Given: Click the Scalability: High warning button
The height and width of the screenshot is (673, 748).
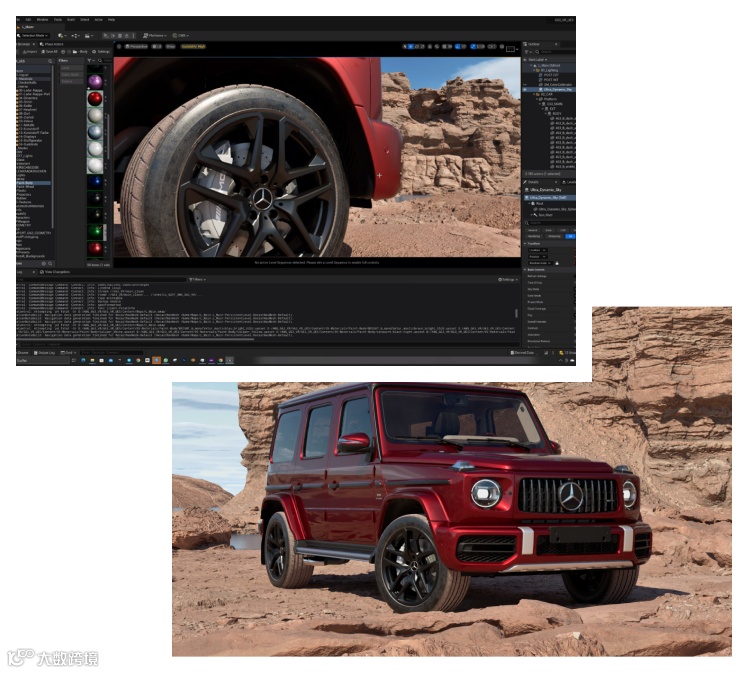Looking at the screenshot, I should pos(194,47).
